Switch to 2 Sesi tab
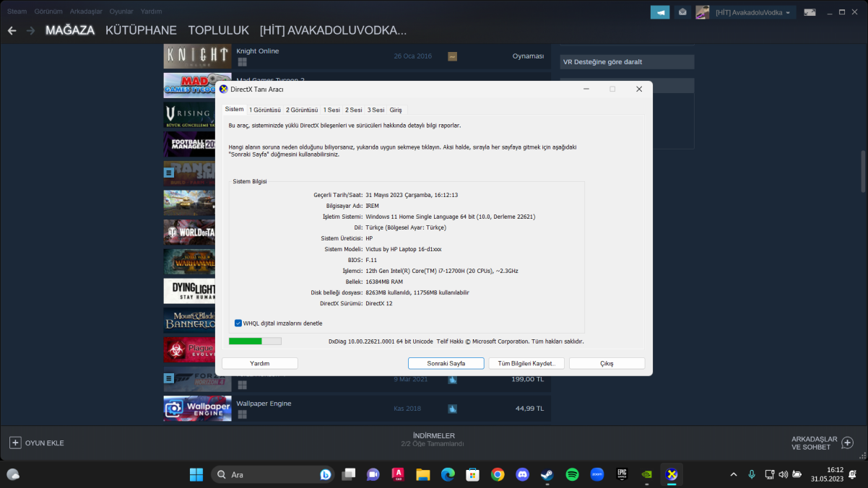868x488 pixels. 354,110
